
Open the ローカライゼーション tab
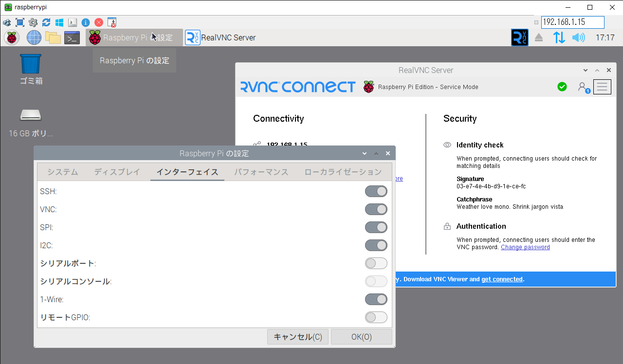[343, 172]
